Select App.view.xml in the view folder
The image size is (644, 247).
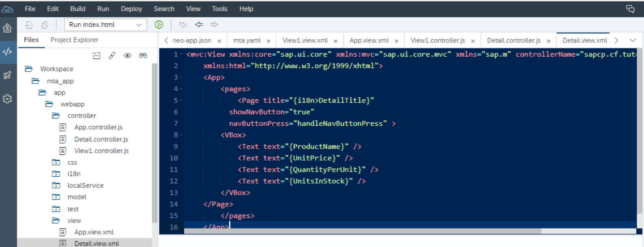(94, 232)
